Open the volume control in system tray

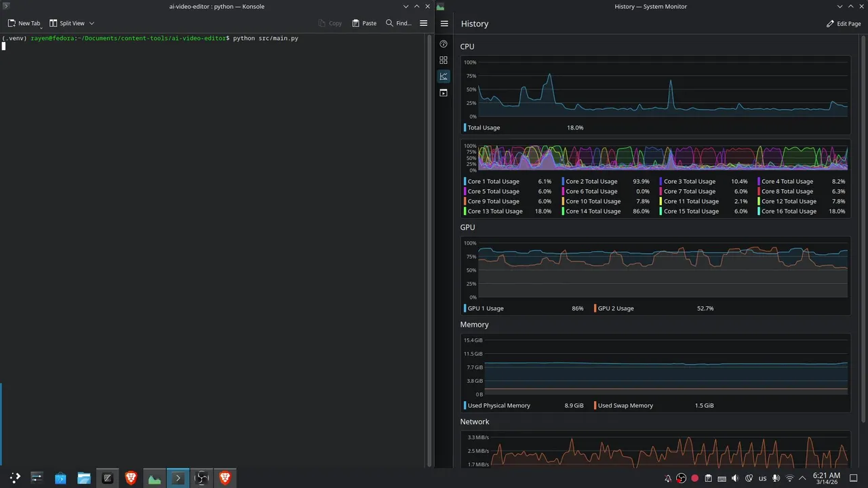click(735, 479)
